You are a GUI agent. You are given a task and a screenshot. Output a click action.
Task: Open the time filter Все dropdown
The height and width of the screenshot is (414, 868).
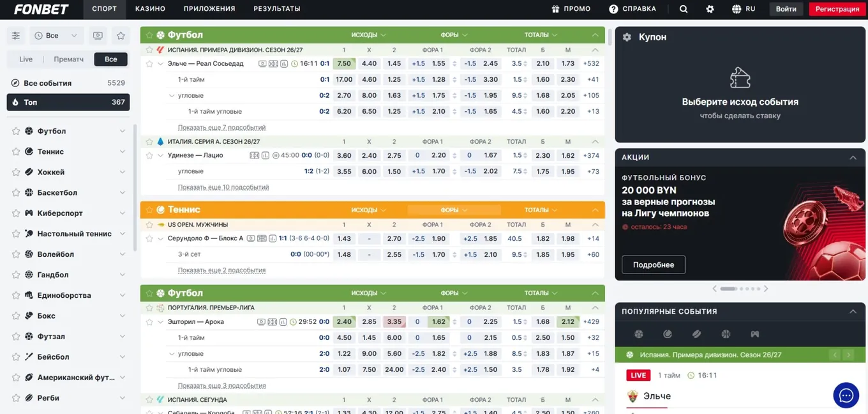coord(57,36)
